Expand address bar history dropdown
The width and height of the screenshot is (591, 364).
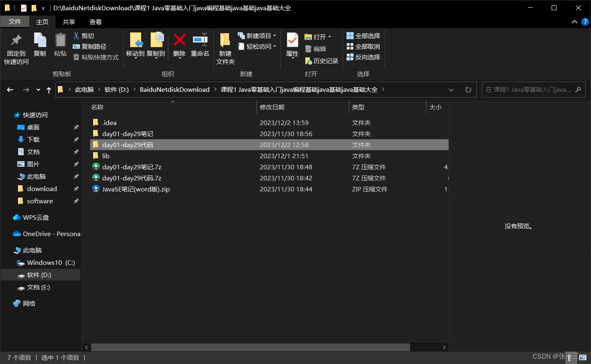pyautogui.click(x=451, y=90)
